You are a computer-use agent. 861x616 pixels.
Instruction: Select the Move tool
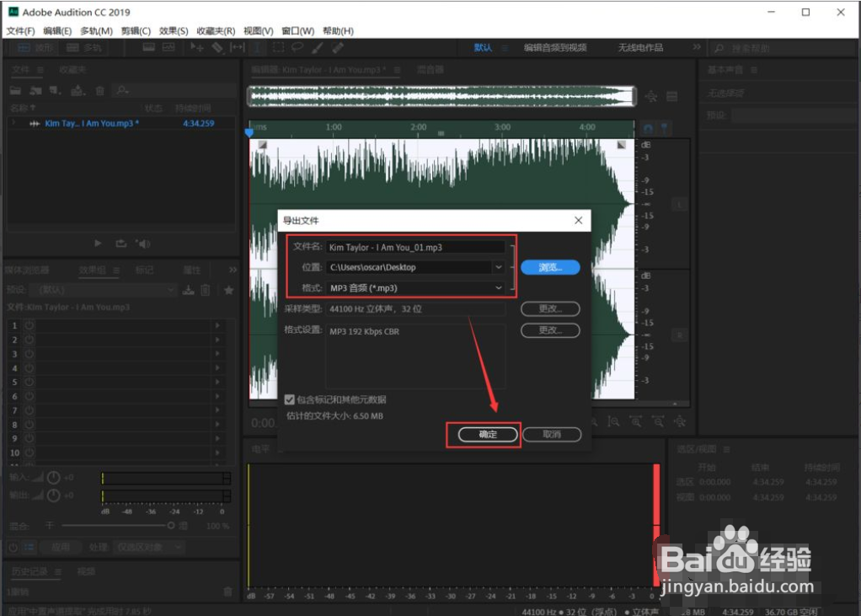pos(196,48)
